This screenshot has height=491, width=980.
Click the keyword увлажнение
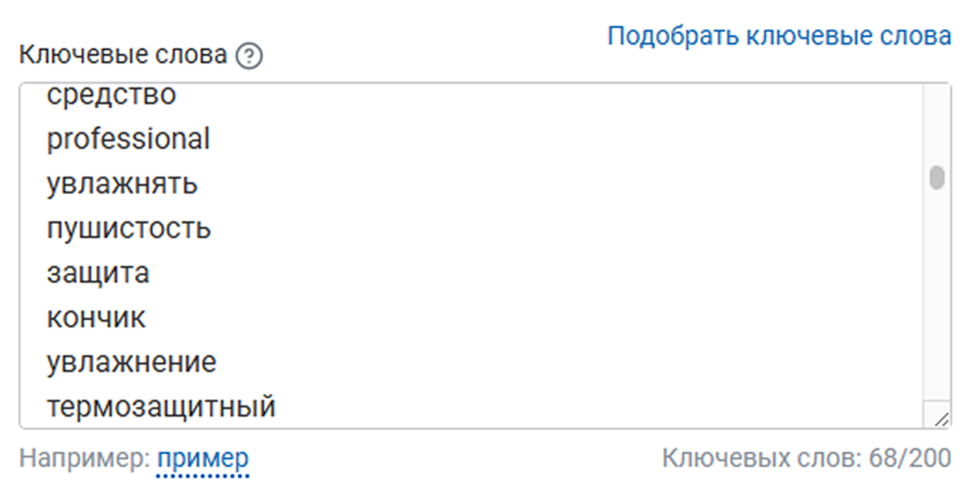(x=131, y=363)
